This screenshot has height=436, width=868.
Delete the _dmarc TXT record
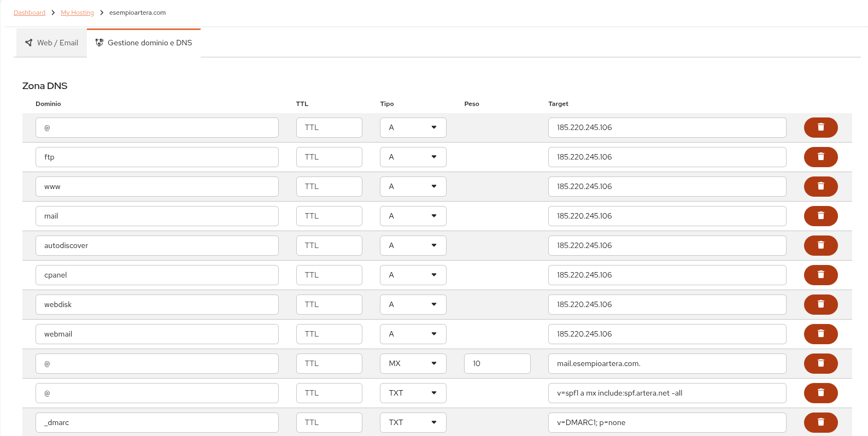coord(820,422)
